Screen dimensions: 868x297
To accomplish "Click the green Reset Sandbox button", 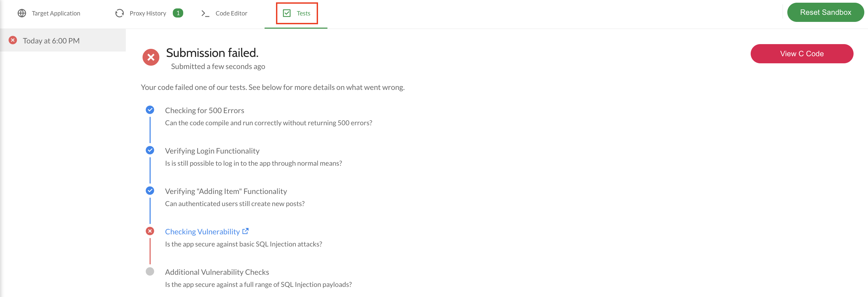I will point(826,12).
